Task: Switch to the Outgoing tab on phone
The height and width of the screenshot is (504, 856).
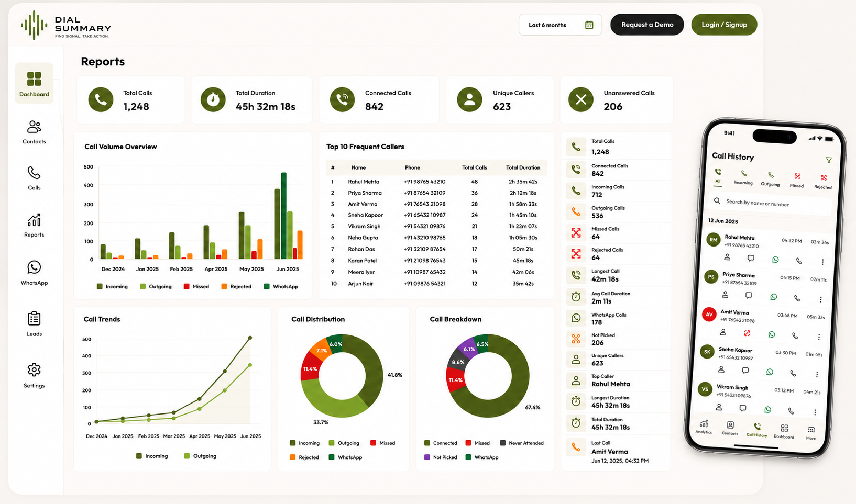Action: (x=770, y=179)
